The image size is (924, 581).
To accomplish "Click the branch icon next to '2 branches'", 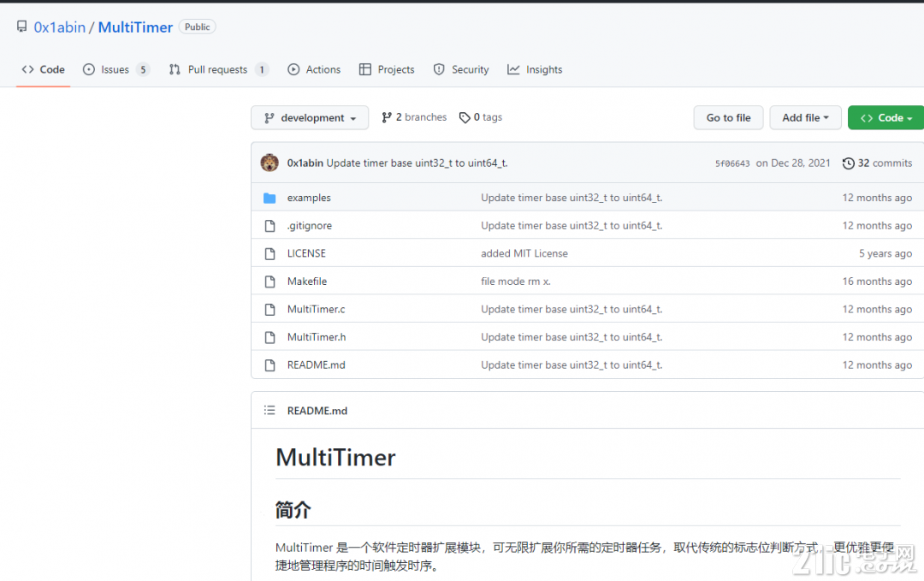I will [x=387, y=117].
